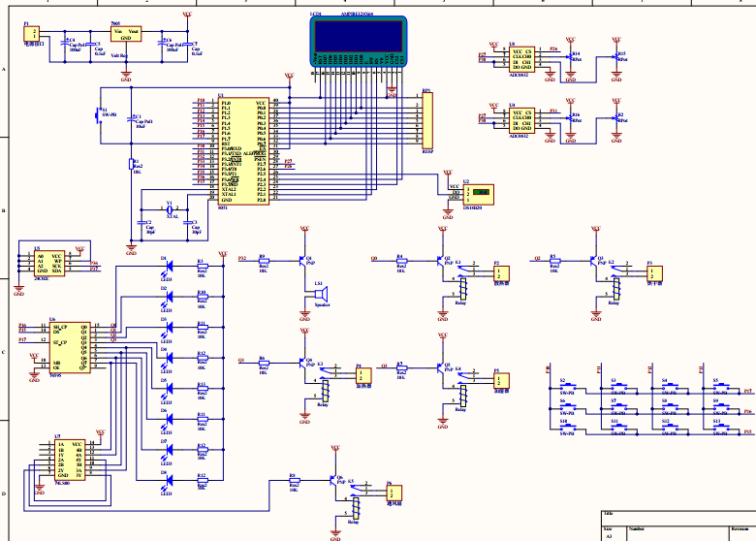756x541 pixels.
Task: Select keypad switch S7
Action: click(619, 406)
